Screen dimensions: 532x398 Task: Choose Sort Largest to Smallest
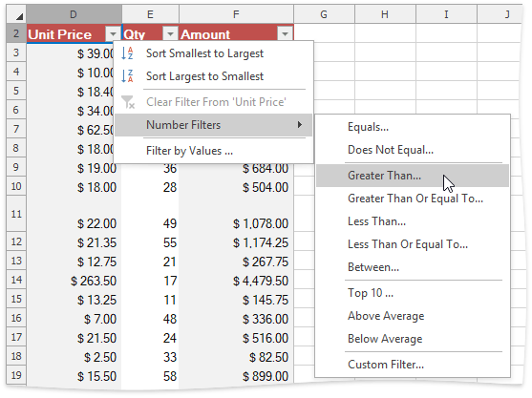(x=213, y=76)
